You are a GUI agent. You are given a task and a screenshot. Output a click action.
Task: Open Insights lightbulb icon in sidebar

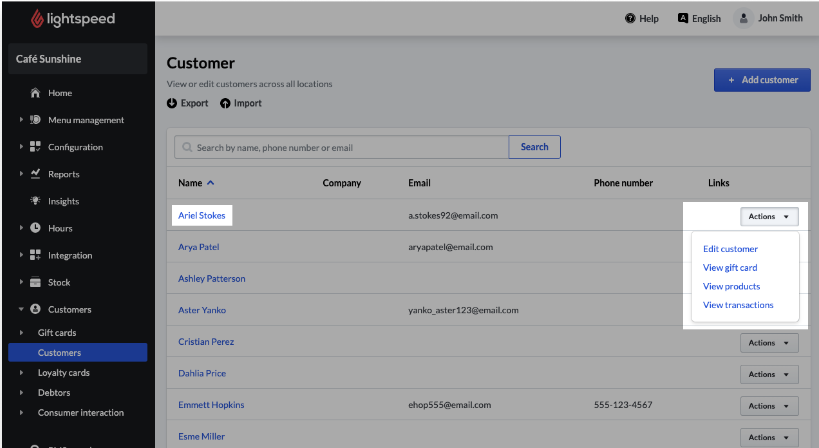pyautogui.click(x=35, y=201)
